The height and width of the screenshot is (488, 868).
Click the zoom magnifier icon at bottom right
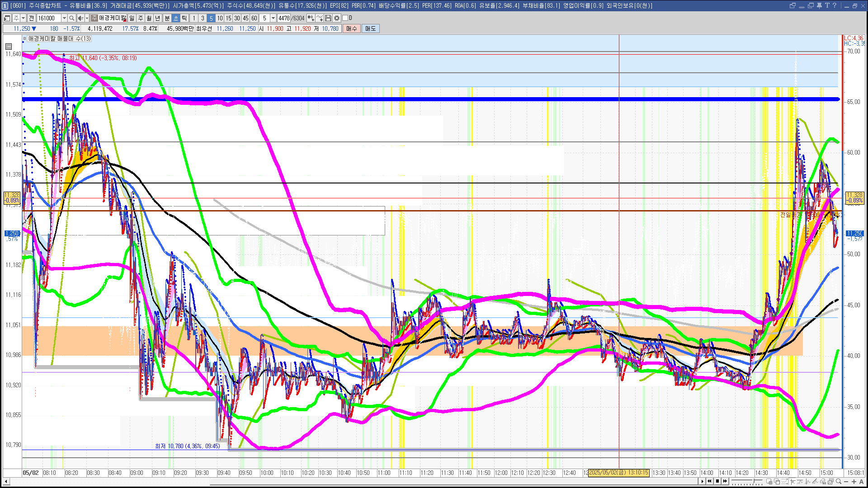838,481
